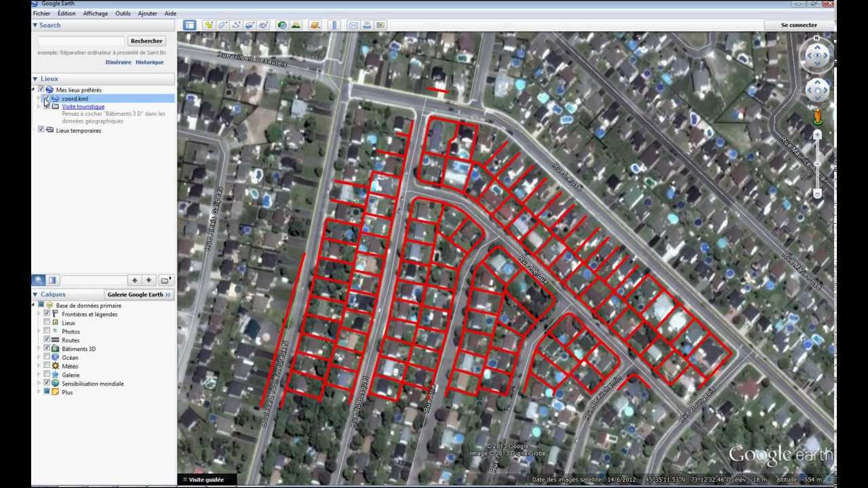Enable the Photos layer checkbox
Image resolution: width=868 pixels, height=488 pixels.
(47, 331)
